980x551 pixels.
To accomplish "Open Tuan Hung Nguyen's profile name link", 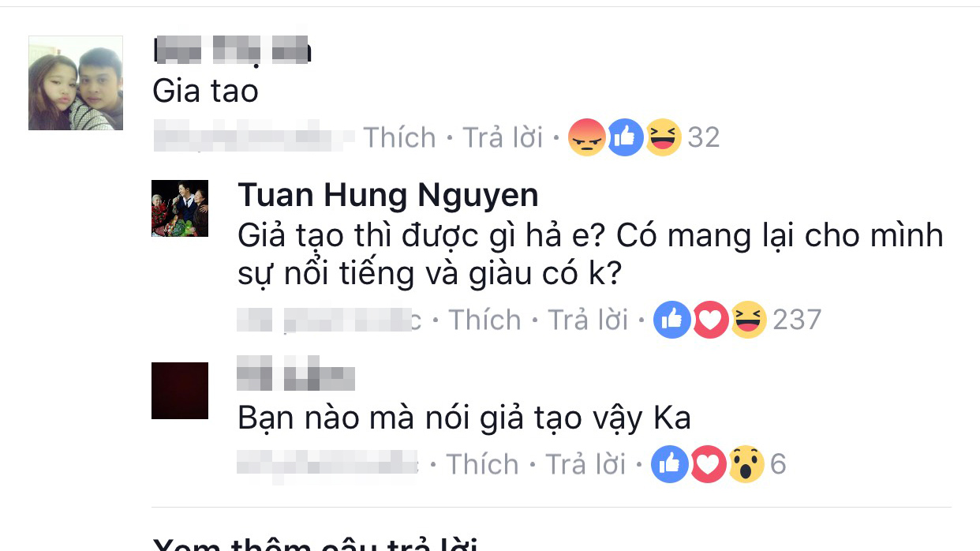I will click(x=388, y=195).
